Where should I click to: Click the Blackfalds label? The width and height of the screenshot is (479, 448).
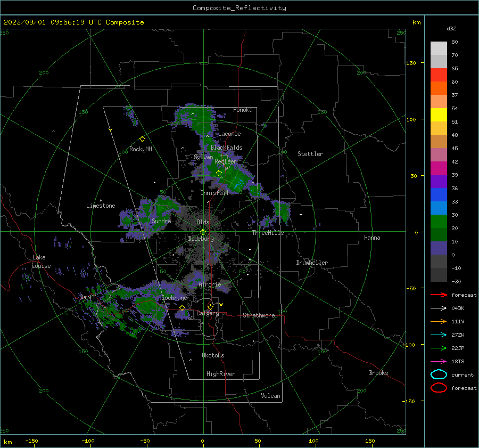[226, 148]
